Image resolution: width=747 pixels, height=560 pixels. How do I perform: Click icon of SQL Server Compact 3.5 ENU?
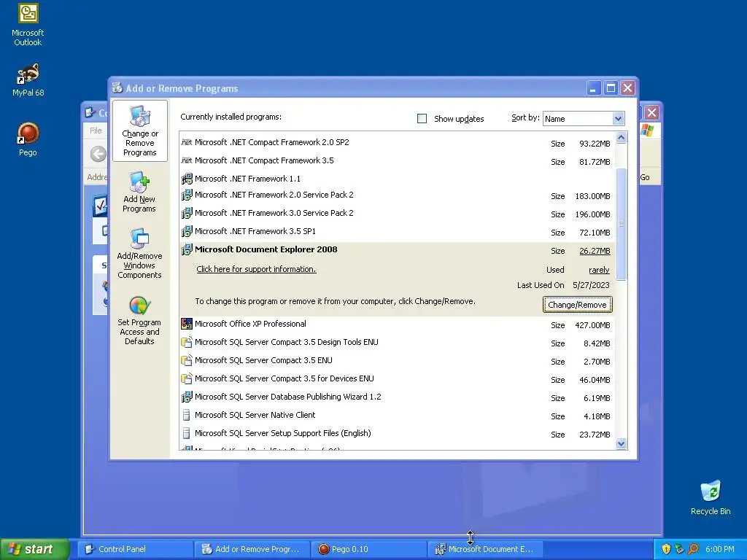pyautogui.click(x=187, y=360)
